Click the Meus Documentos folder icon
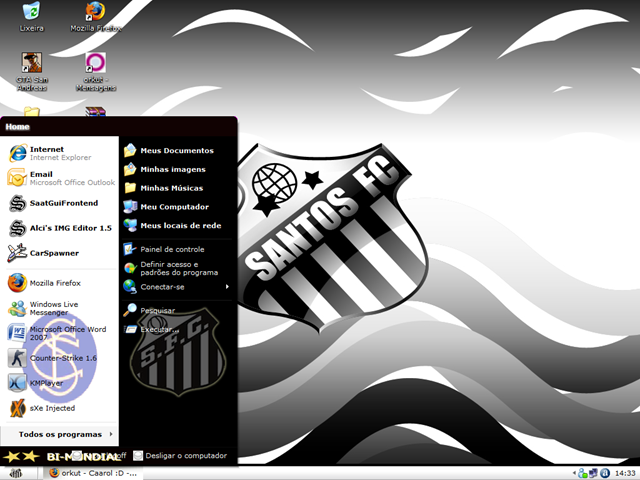The width and height of the screenshot is (640, 480). click(130, 150)
